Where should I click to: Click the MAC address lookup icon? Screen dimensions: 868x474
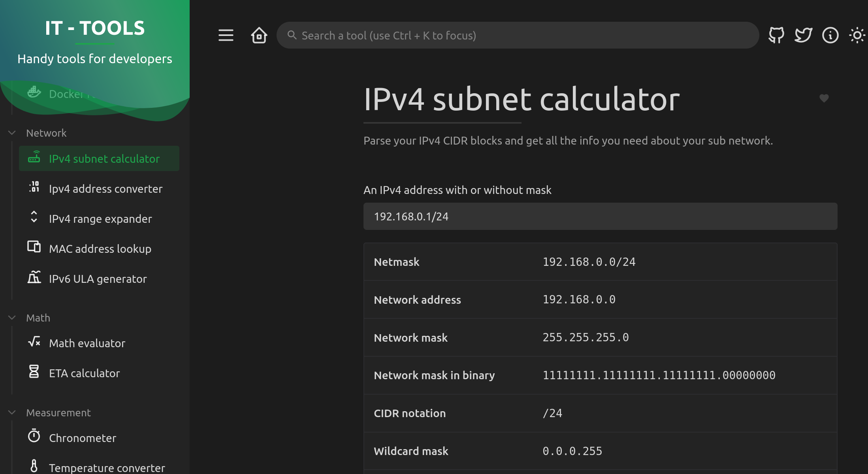click(x=34, y=247)
